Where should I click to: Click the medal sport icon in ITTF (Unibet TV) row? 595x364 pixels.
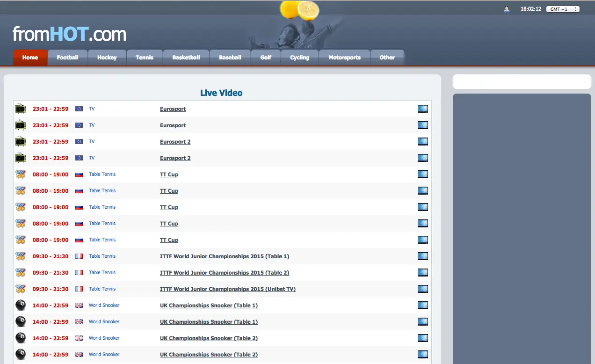(21, 289)
